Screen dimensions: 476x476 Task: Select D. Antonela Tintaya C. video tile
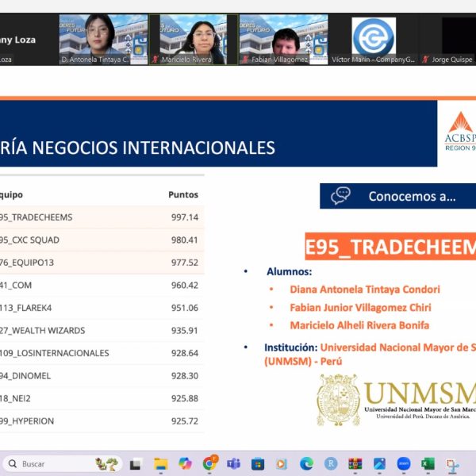(x=103, y=39)
